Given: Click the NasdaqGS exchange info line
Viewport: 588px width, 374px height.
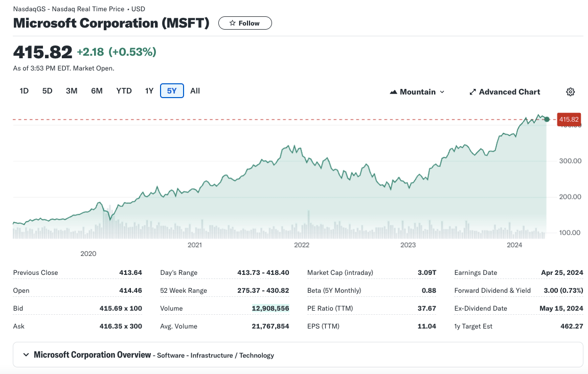Looking at the screenshot, I should 79,9.
